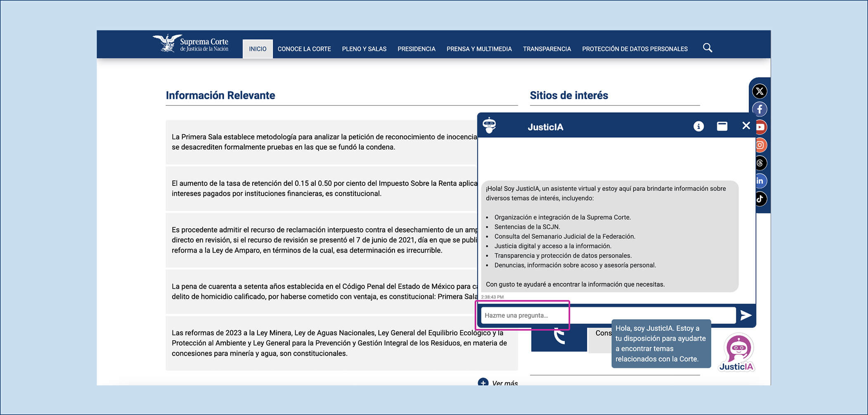Open the TRANSPARENCIA menu
The height and width of the screenshot is (415, 868).
[547, 49]
